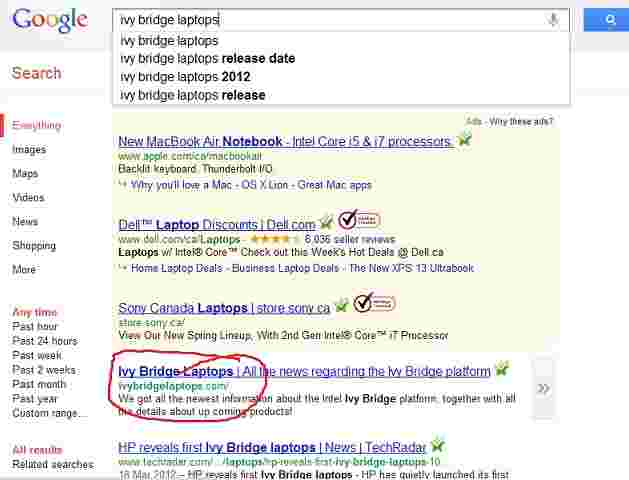
Task: Open Dell Laptop Discounts ad link
Action: click(217, 225)
